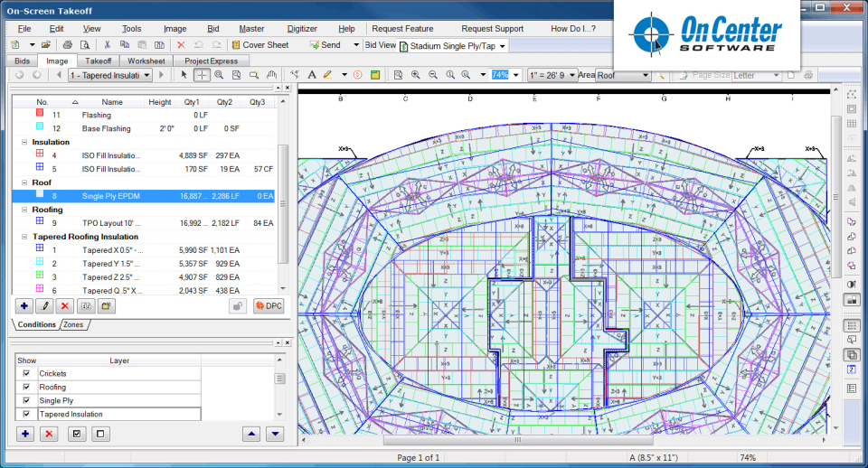Add a new condition with plus button
This screenshot has height=468, width=868.
24,306
